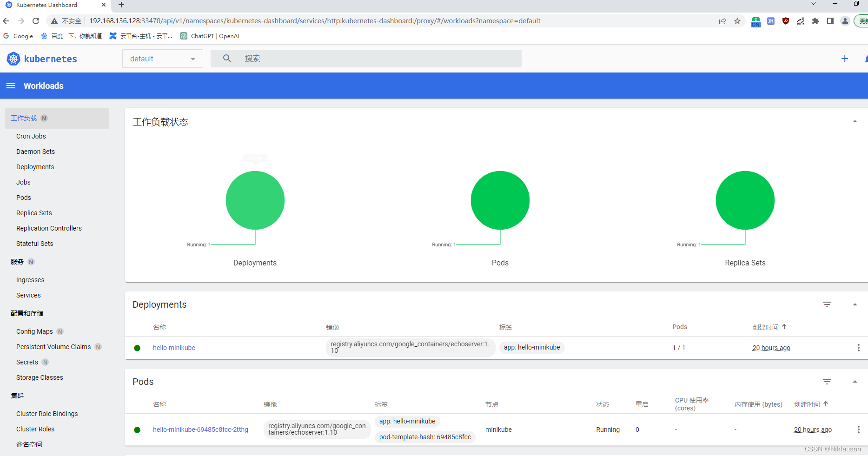The image size is (868, 456).
Task: Open Jobs in sidebar
Action: (x=23, y=182)
